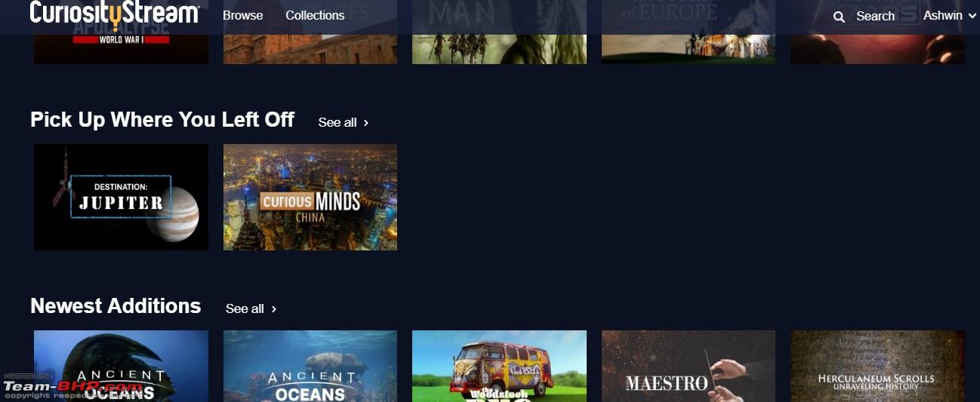
Task: Open the Pick Up Where You Left Off heading
Action: pyautogui.click(x=162, y=120)
